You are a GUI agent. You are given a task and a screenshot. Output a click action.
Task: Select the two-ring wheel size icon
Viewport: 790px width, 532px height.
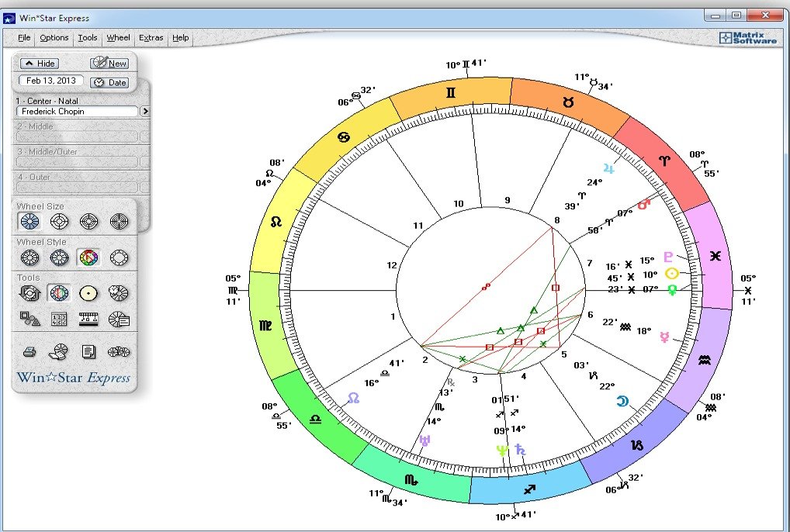coord(60,221)
